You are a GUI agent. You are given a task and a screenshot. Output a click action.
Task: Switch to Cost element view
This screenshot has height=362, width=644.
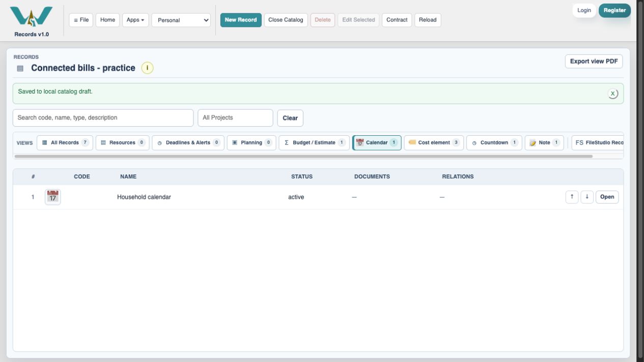(x=434, y=143)
